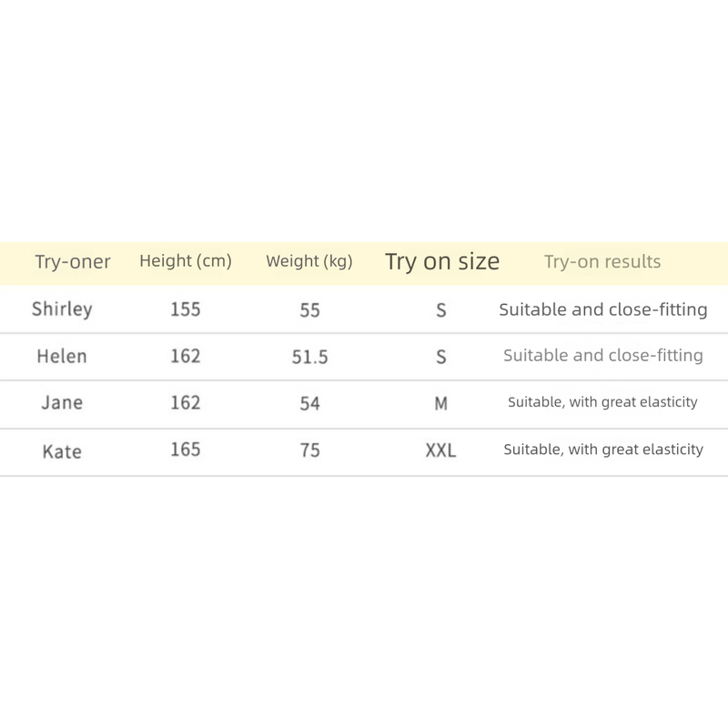Screen dimensions: 728x728
Task: Select the name Shirley in the table
Action: click(62, 309)
